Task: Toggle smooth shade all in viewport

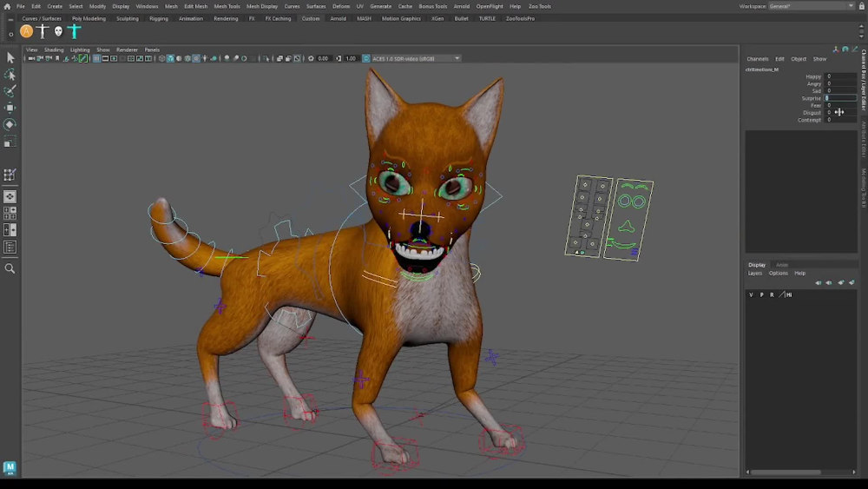Action: [170, 58]
